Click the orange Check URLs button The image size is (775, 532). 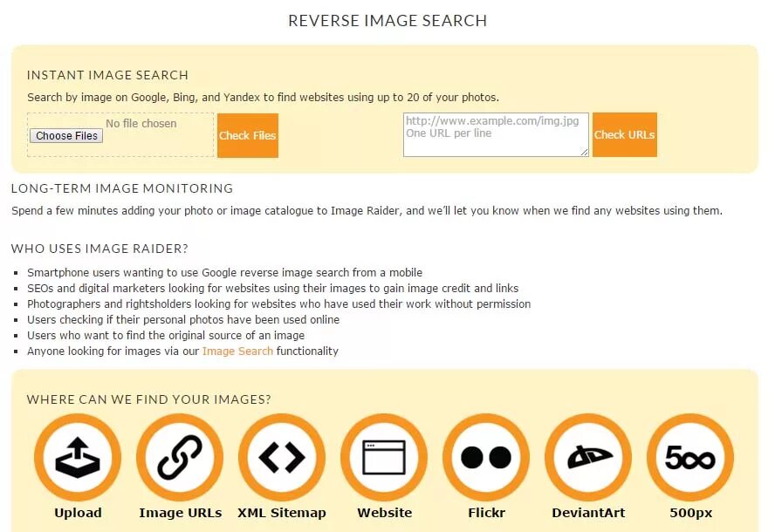tap(625, 134)
